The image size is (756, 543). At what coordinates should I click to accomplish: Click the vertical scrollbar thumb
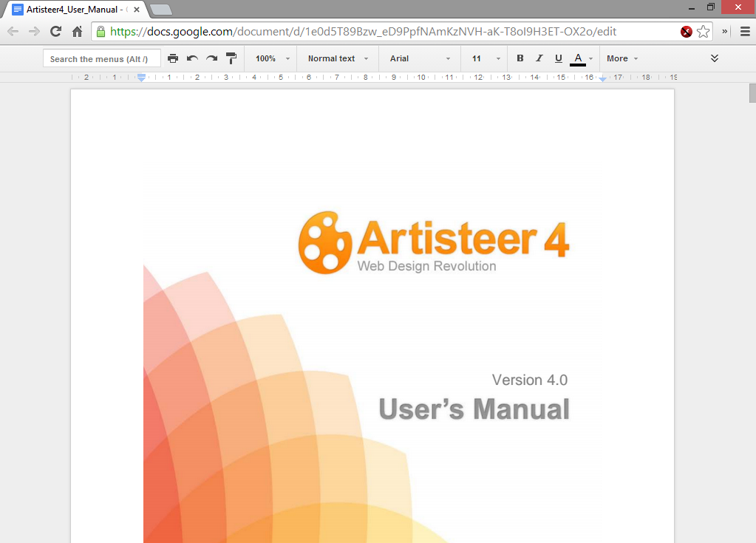click(752, 93)
